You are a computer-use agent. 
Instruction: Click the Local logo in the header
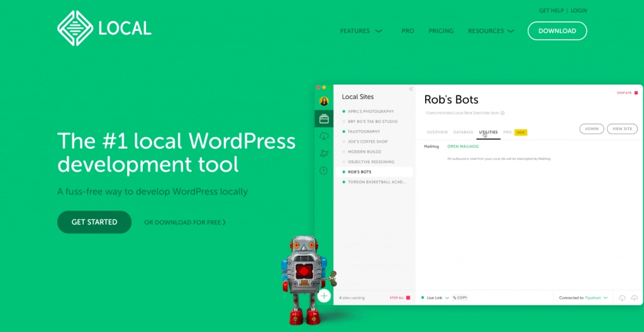tap(104, 28)
